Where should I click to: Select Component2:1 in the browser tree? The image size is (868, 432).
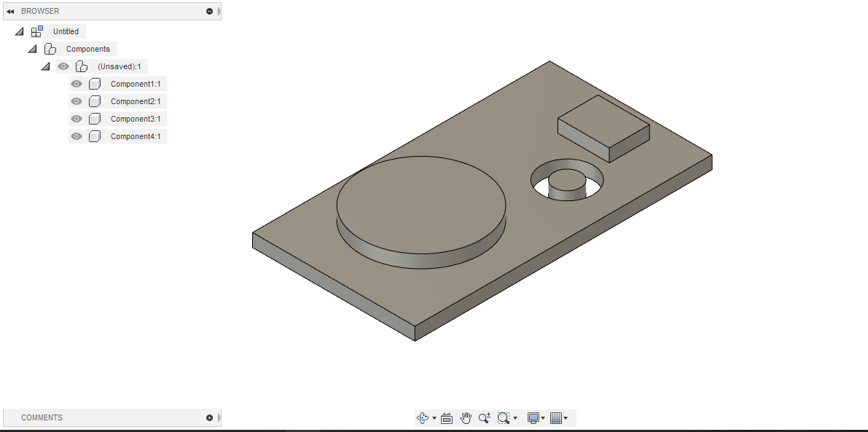pos(136,101)
